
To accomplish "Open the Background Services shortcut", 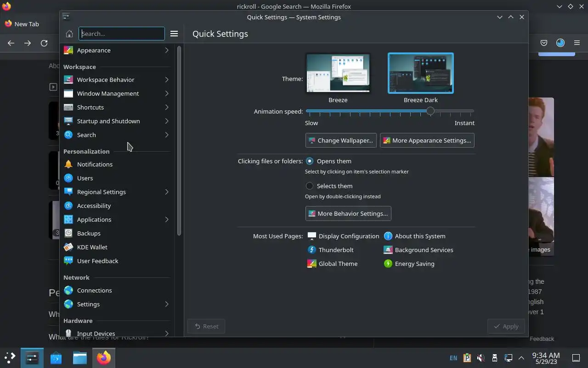I will (x=418, y=250).
